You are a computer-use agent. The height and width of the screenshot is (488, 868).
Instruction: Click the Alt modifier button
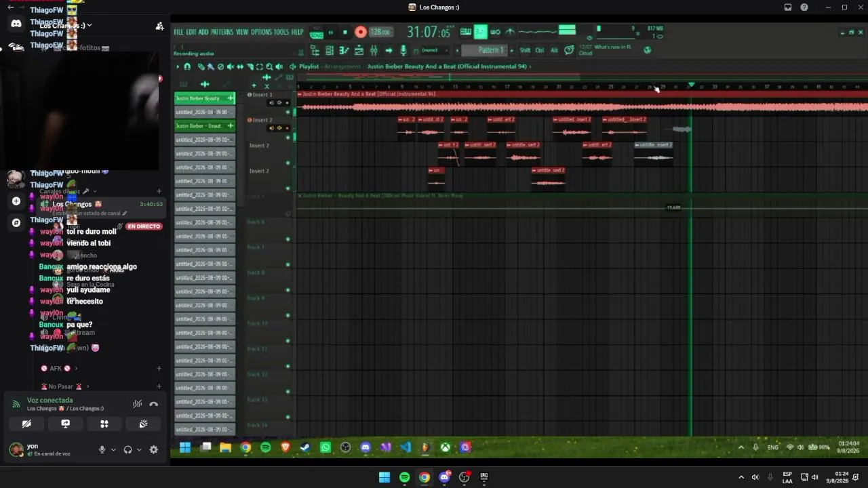pyautogui.click(x=554, y=50)
